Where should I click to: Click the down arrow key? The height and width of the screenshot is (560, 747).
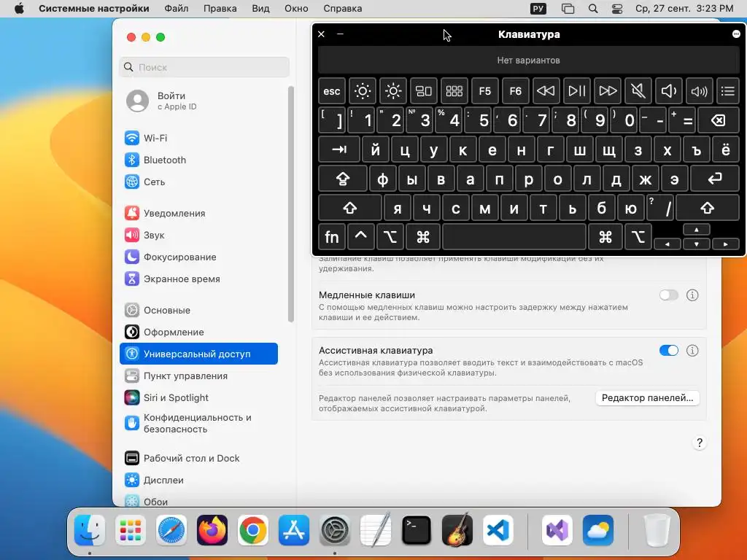(697, 244)
